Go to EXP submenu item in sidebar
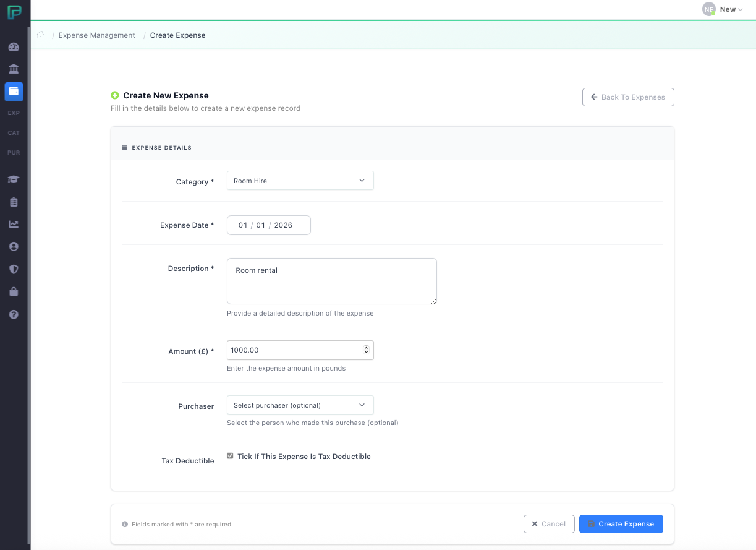Screen dimensions: 756x550 (14, 113)
